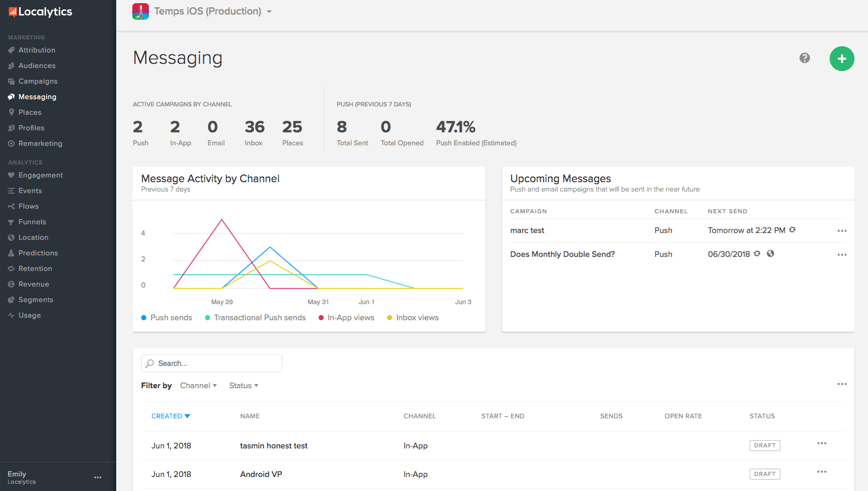Click the green plus create button

click(842, 59)
